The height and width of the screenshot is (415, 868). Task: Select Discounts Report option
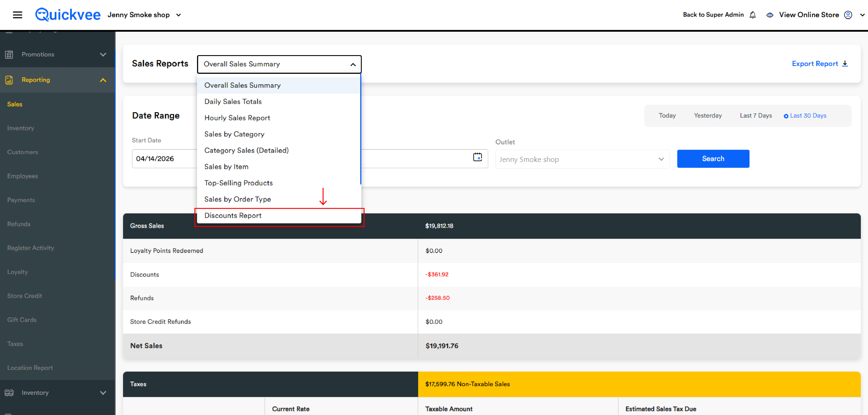tap(279, 216)
